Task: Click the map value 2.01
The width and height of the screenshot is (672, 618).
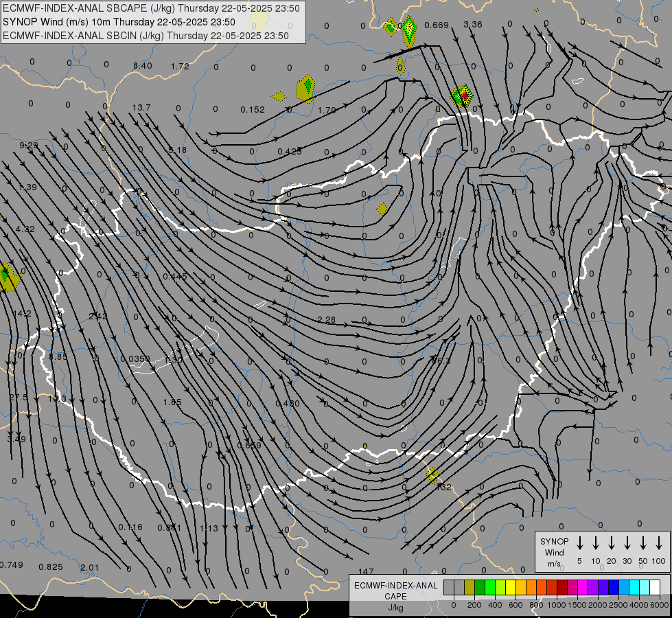Action: (89, 568)
